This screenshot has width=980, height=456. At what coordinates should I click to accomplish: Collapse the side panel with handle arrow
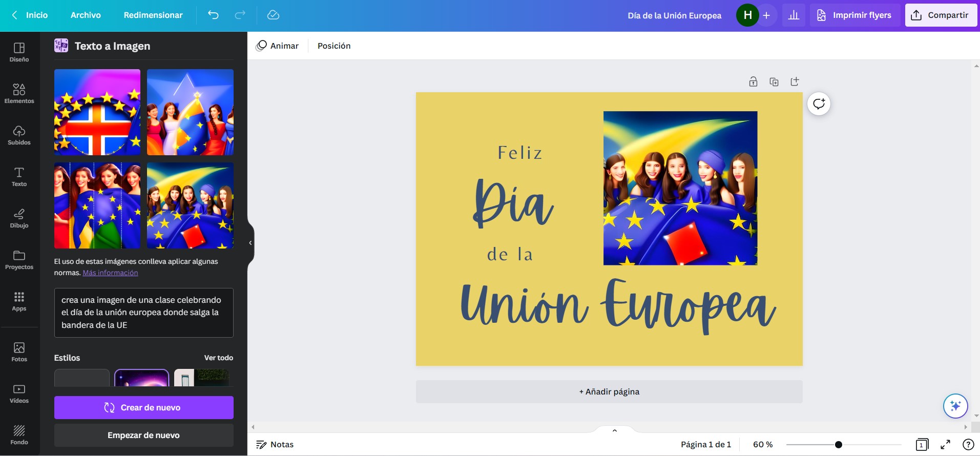[251, 243]
